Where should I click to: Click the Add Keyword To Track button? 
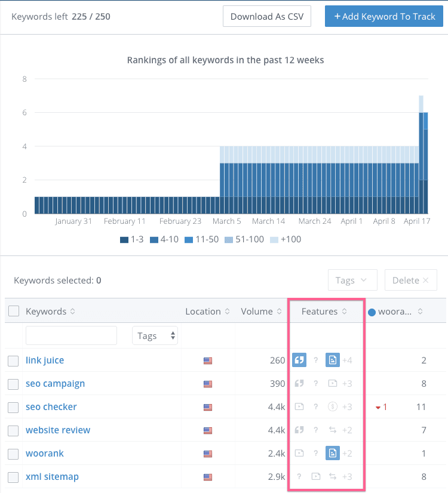click(384, 16)
